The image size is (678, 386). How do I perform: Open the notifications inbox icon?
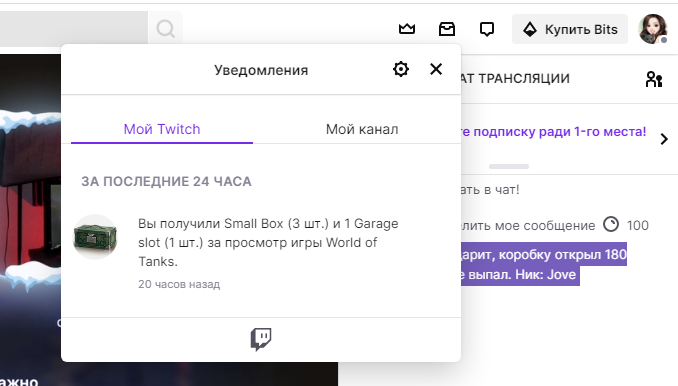click(x=447, y=29)
